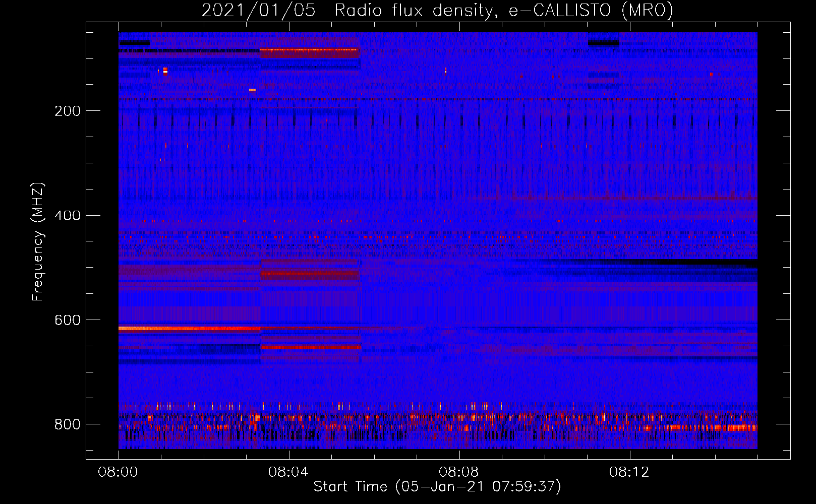
Task: Click the 'e-CALLISTO (MRO)' text in the title
Action: 591,11
